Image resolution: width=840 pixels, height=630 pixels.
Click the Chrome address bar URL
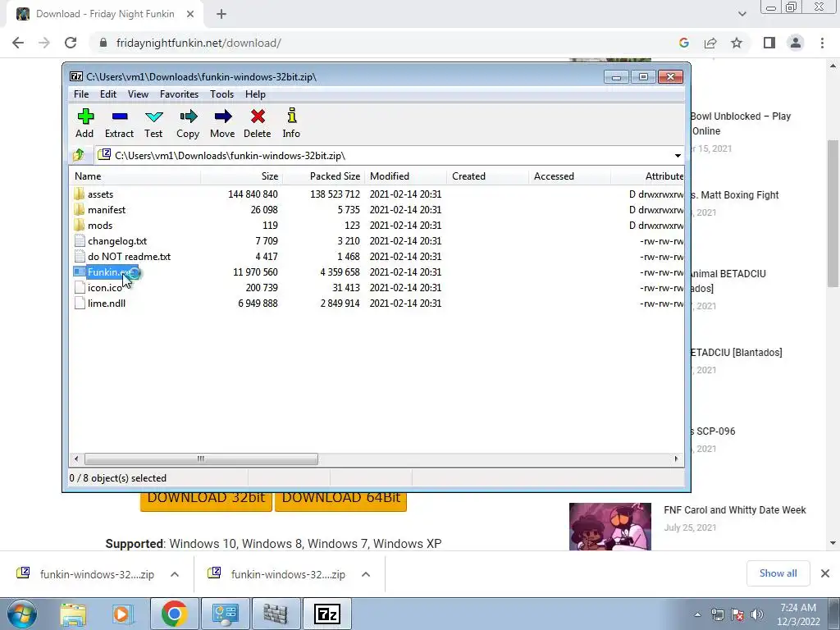pyautogui.click(x=199, y=43)
